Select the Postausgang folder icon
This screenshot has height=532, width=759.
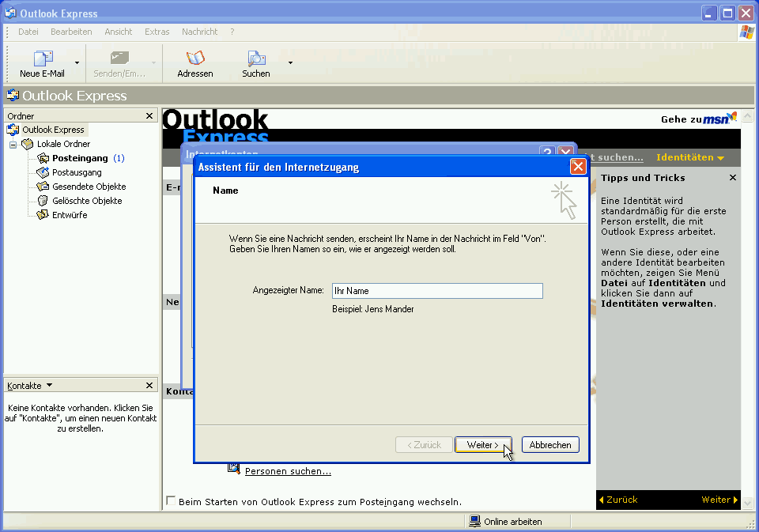[x=43, y=172]
